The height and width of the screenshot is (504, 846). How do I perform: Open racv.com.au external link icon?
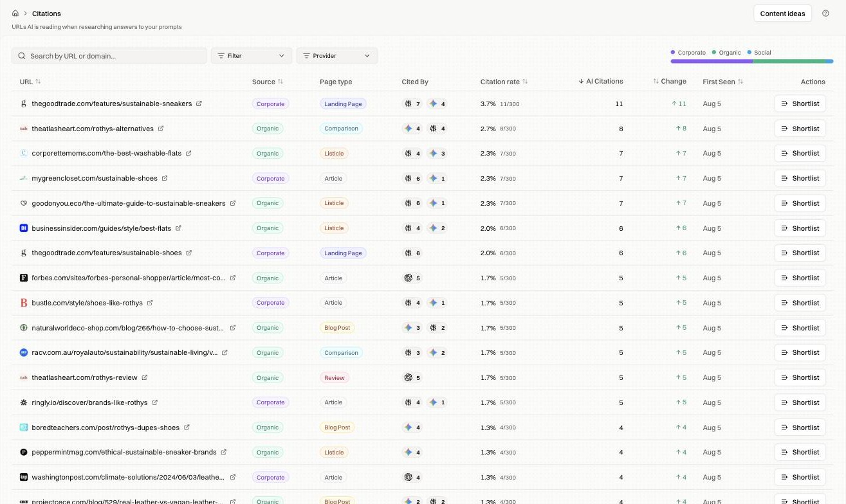pyautogui.click(x=225, y=352)
